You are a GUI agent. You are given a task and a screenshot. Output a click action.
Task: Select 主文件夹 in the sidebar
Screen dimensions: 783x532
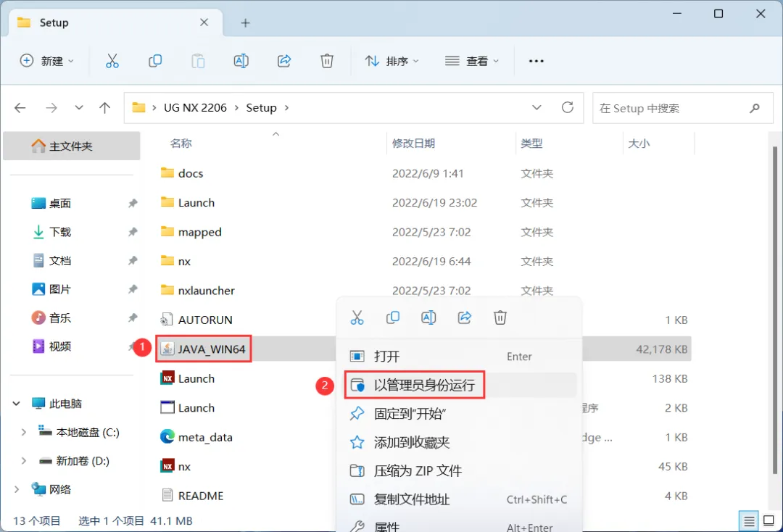(71, 146)
